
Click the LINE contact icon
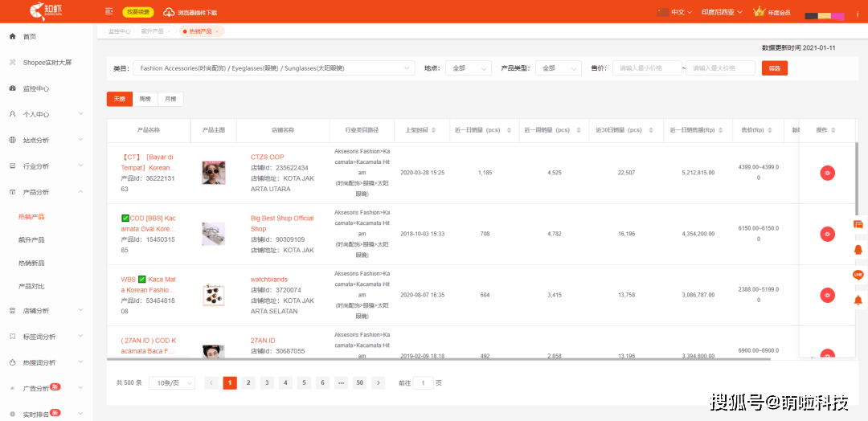[x=858, y=275]
